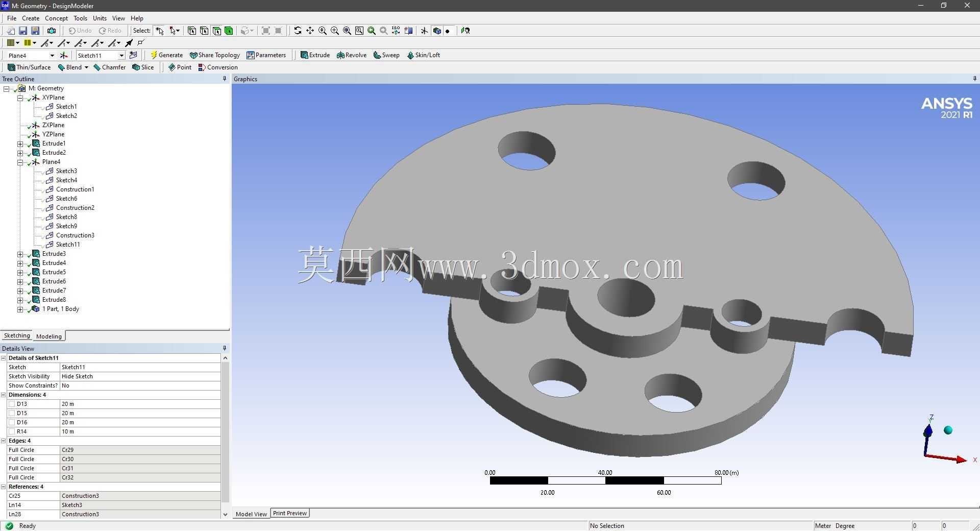Toggle the Display Plane icon

pyautogui.click(x=424, y=31)
